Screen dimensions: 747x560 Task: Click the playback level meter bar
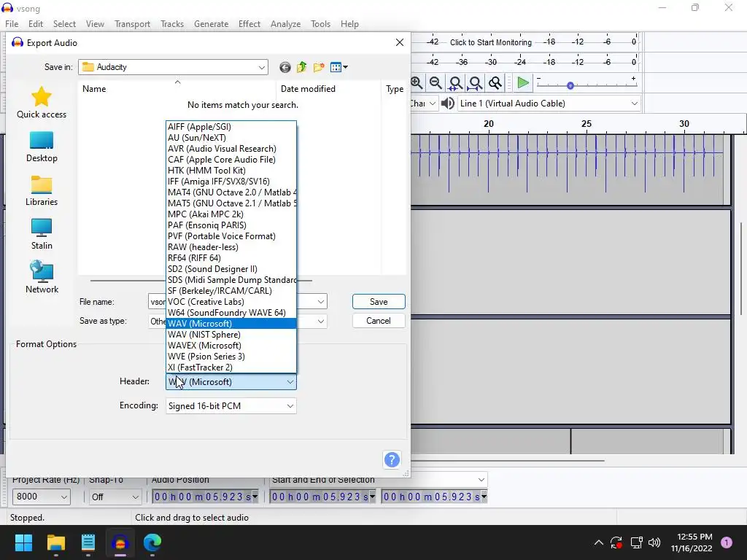click(524, 62)
